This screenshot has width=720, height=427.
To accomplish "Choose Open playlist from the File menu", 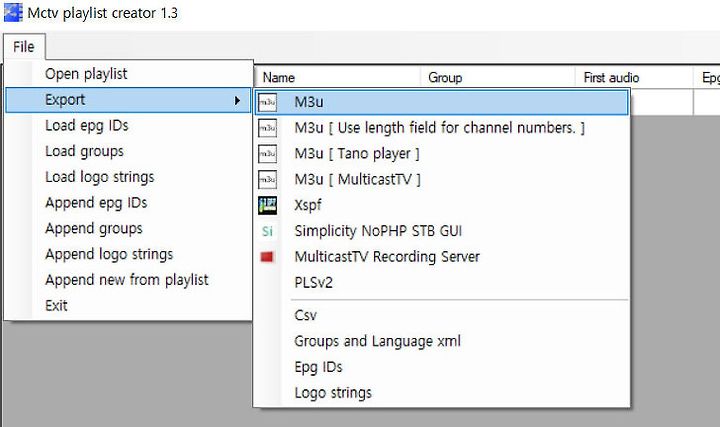I will [x=129, y=74].
